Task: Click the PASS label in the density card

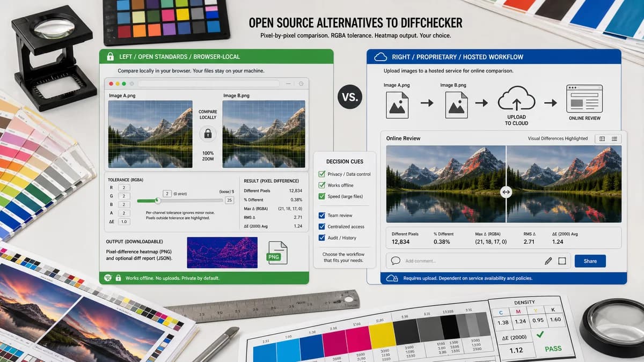Action: (553, 349)
